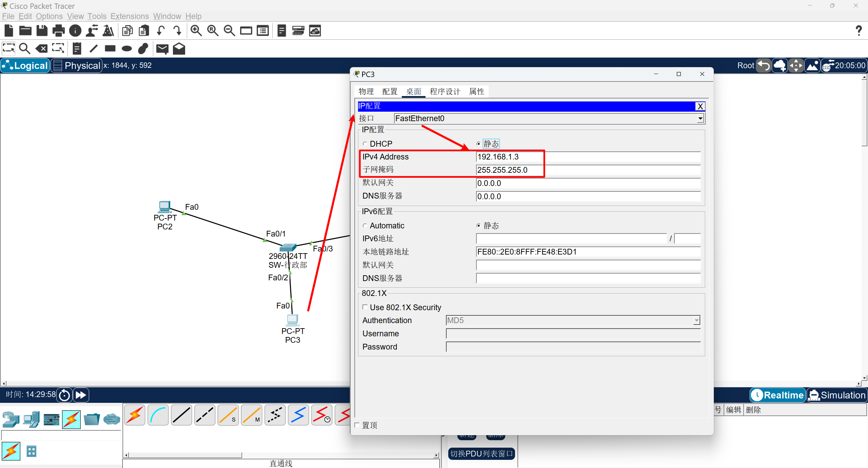Select the Multiuser Connection cloud category
Image resolution: width=868 pixels, height=468 pixels.
(112, 419)
